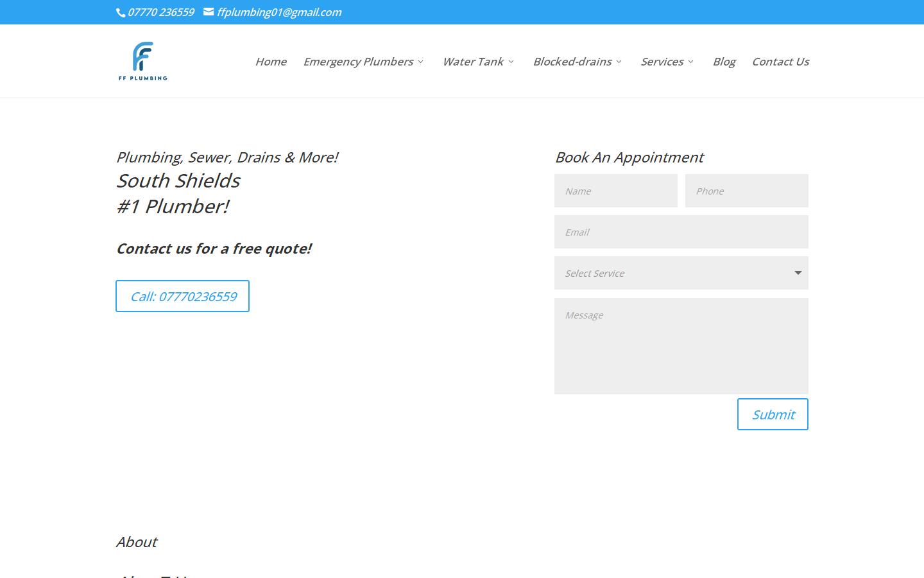Go to the Home page
Viewport: 924px width, 578px height.
point(271,62)
